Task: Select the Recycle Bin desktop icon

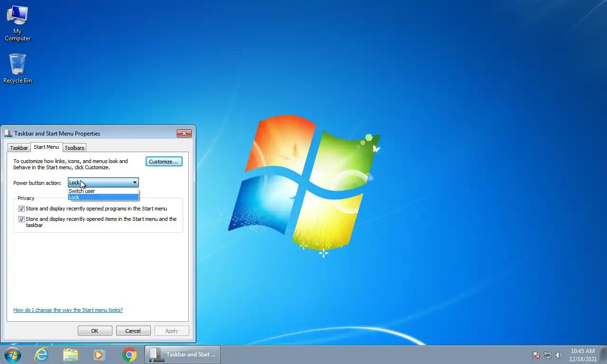Action: pos(18,69)
